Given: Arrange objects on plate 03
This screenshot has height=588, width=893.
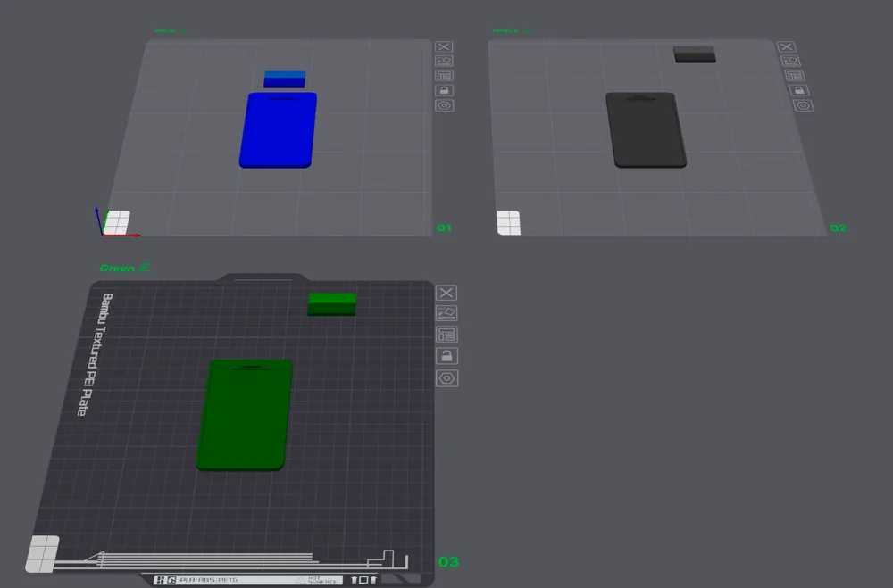Looking at the screenshot, I should point(446,335).
